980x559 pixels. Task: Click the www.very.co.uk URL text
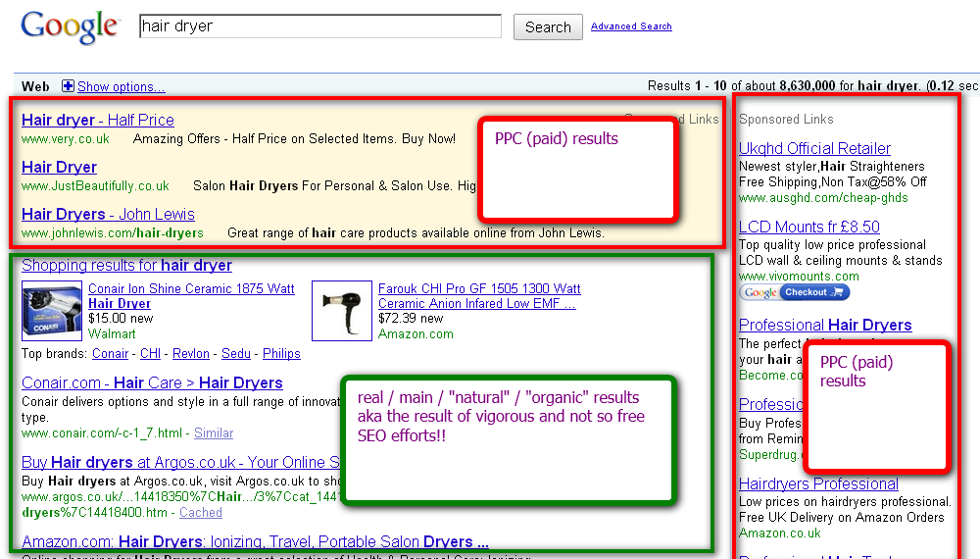tap(66, 139)
